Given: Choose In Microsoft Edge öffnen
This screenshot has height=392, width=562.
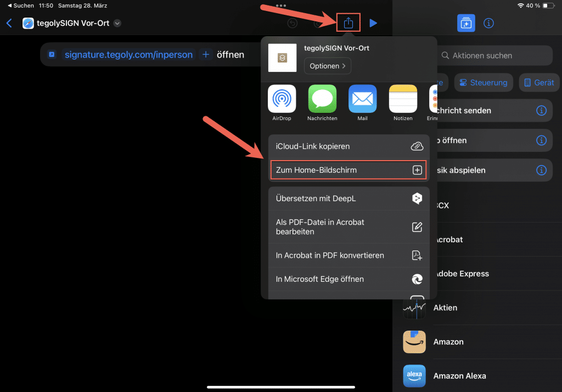Looking at the screenshot, I should pyautogui.click(x=349, y=279).
